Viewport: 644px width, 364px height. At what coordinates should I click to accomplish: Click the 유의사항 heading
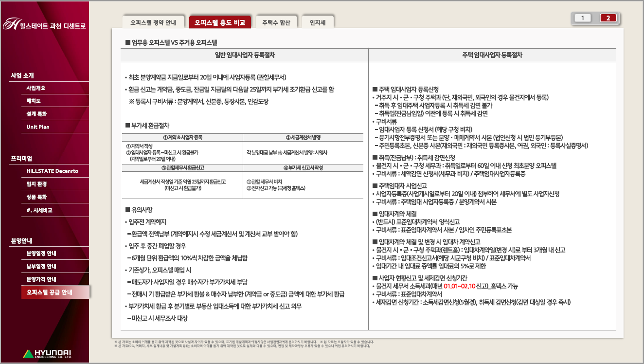pyautogui.click(x=139, y=210)
